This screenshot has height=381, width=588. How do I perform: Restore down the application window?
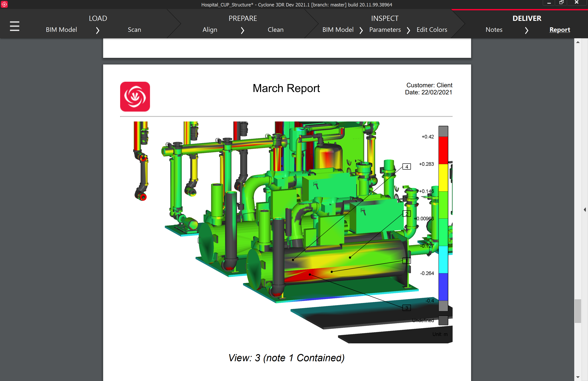(561, 2)
